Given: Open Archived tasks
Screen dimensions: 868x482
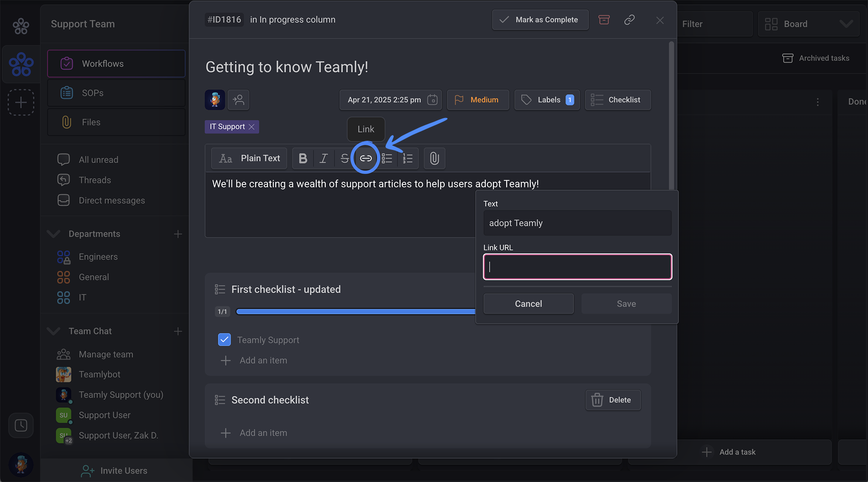Looking at the screenshot, I should tap(816, 58).
